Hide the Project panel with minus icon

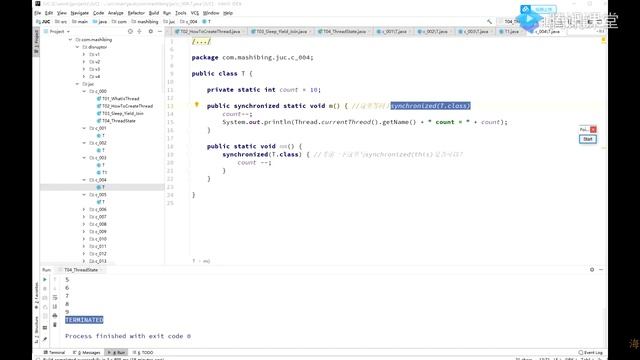(160, 31)
